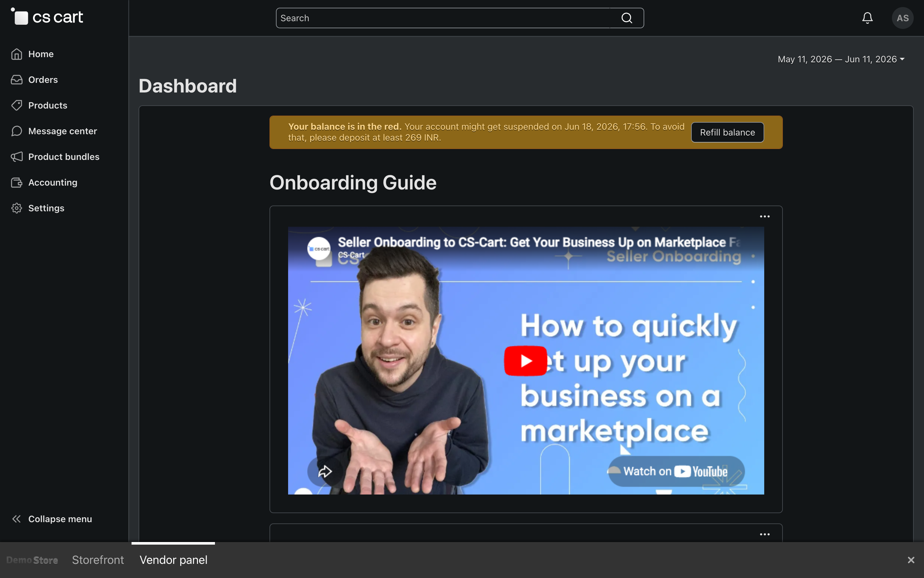Click the collapse menu double-chevron icon

tap(16, 519)
